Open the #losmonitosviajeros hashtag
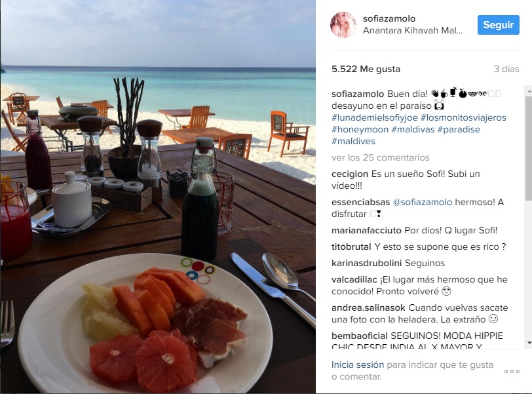Screen dimensions: 532x394 (x=463, y=118)
